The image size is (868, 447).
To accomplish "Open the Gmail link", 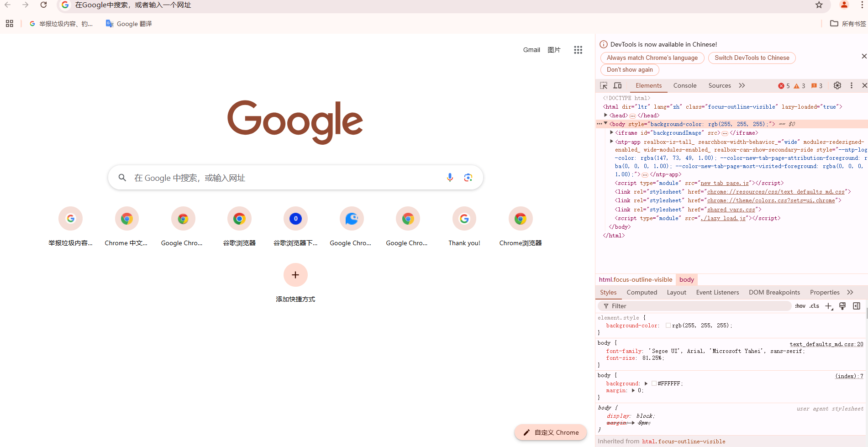I will 531,50.
